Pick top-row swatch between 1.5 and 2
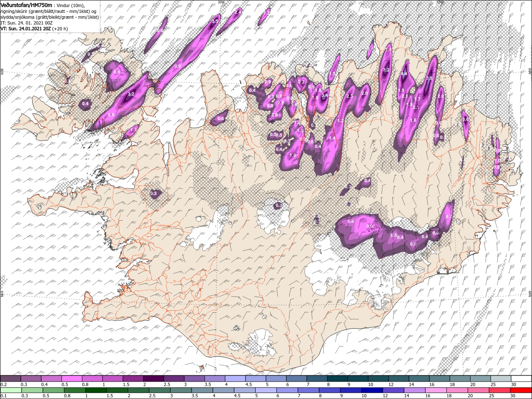 (x=133, y=379)
